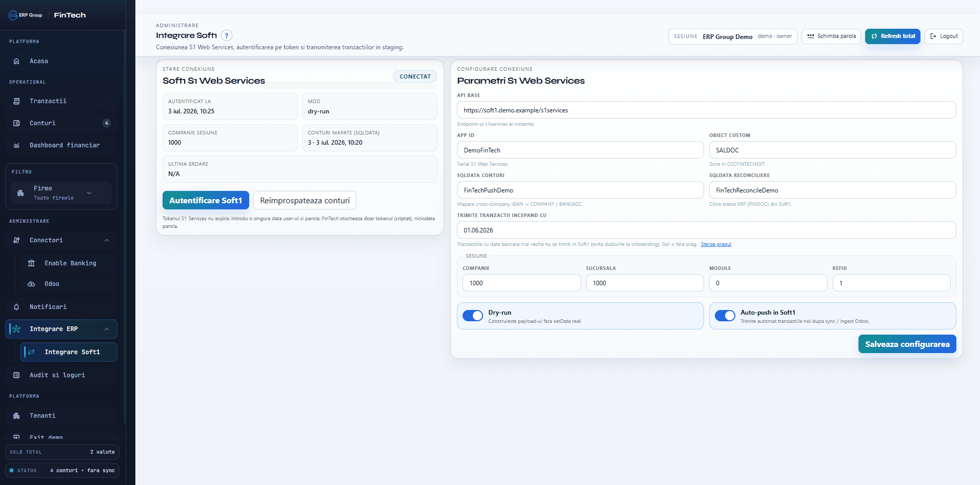Click the Integrare ERP network icon
Image resolution: width=980 pixels, height=485 pixels.
16,329
